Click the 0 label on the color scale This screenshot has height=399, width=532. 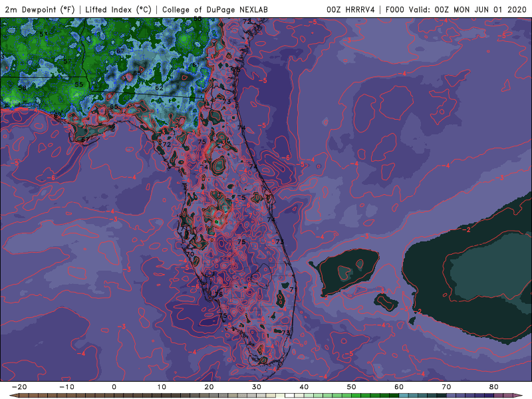pos(114,387)
